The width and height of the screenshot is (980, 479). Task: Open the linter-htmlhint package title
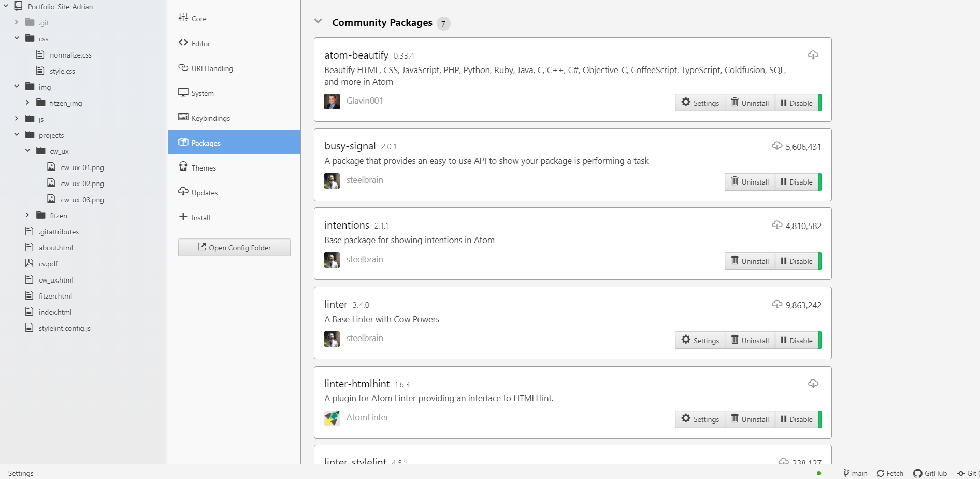(357, 384)
